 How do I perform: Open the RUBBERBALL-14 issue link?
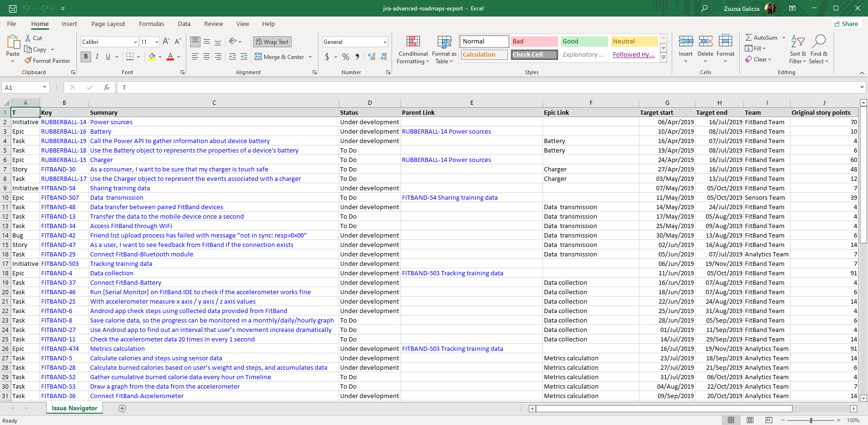pos(64,122)
